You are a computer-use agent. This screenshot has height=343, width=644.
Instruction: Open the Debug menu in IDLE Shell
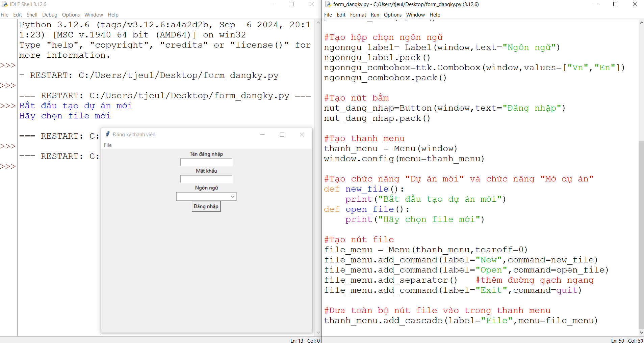pyautogui.click(x=50, y=15)
